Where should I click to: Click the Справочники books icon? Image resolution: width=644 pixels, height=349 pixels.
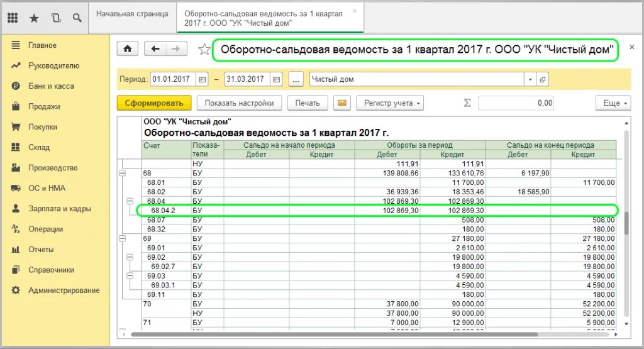(16, 270)
